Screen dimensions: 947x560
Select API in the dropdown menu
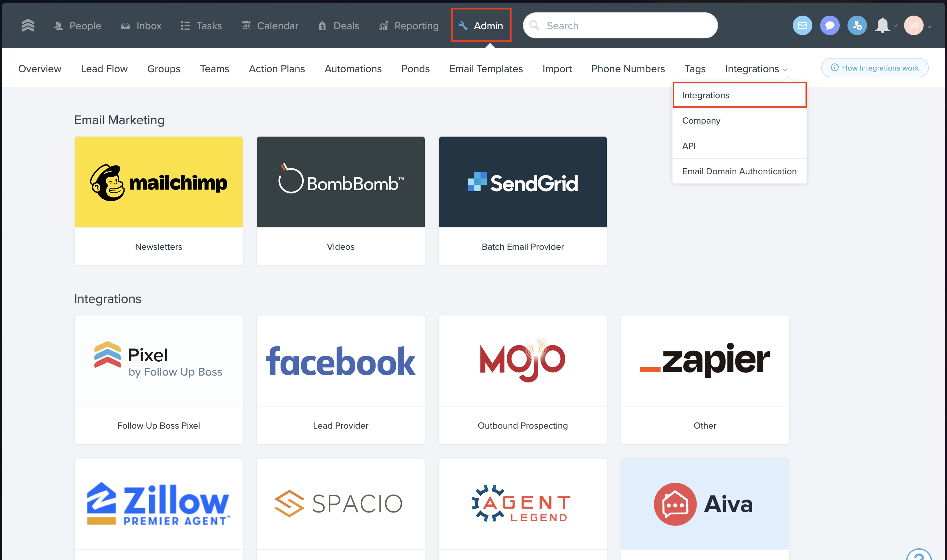point(739,146)
